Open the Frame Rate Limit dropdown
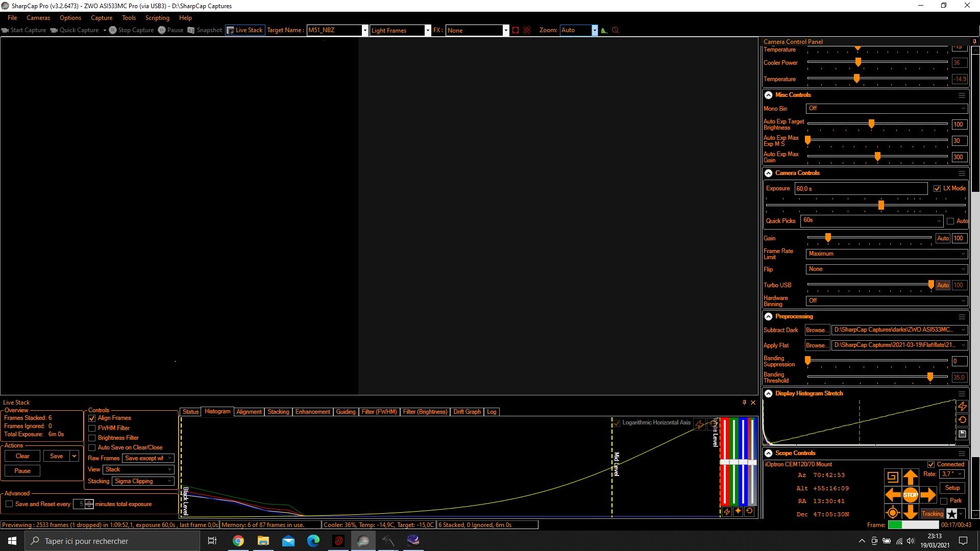Image resolution: width=980 pixels, height=551 pixels. 887,254
